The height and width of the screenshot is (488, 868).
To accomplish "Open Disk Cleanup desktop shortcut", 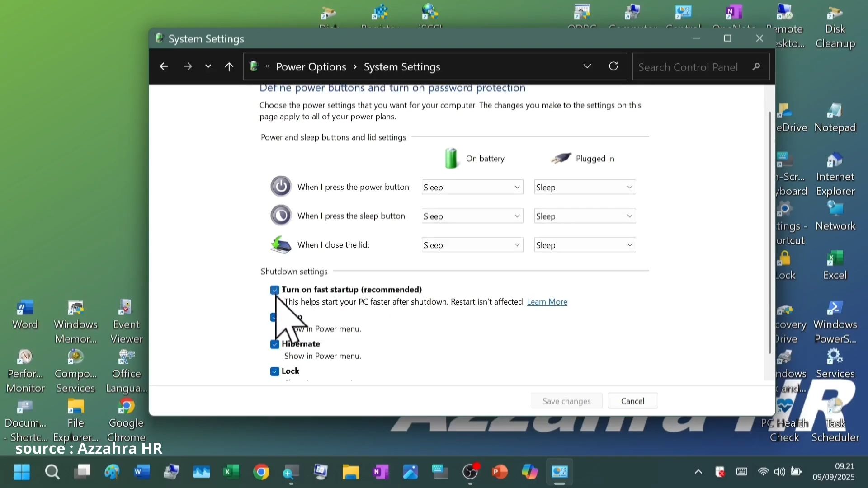I will point(835,27).
